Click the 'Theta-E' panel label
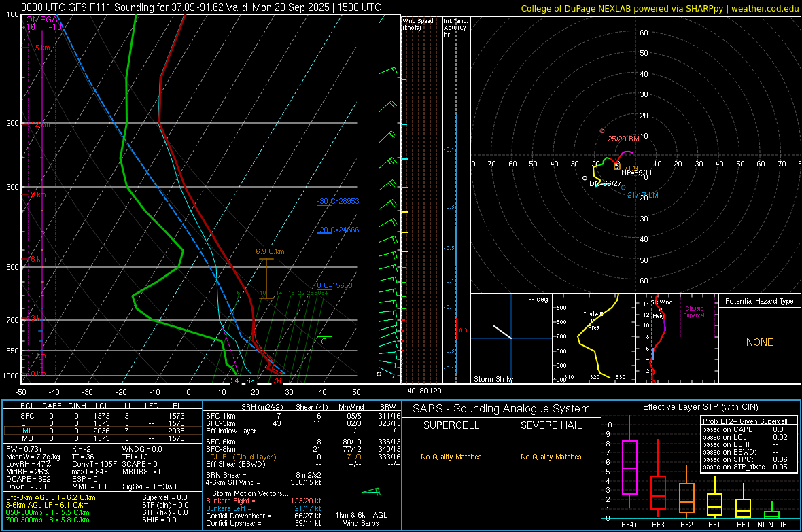The image size is (802, 532). pos(593,314)
